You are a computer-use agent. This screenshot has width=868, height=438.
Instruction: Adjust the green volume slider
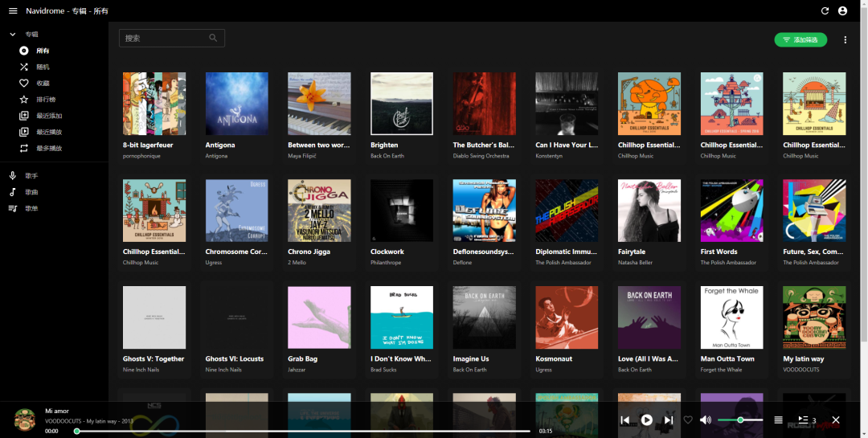pyautogui.click(x=740, y=420)
